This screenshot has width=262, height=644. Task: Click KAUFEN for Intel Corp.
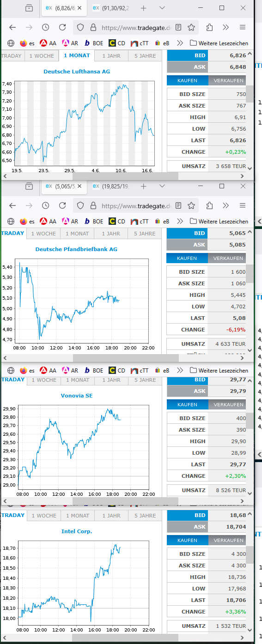(x=187, y=540)
